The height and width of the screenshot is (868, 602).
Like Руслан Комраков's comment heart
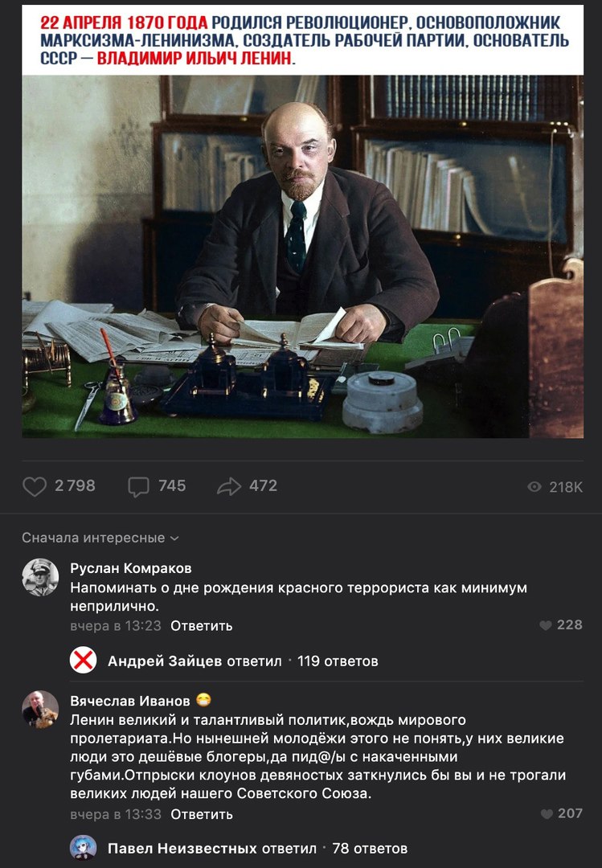click(546, 625)
